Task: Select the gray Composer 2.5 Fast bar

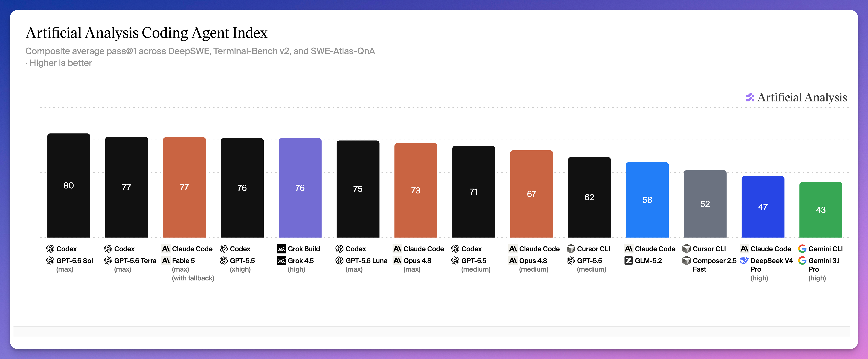Action: click(705, 204)
